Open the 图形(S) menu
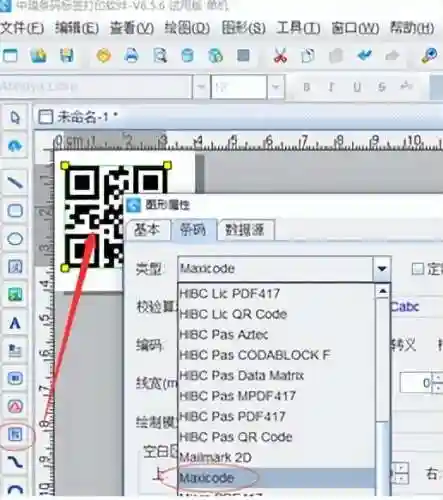Screen dimensions: 443x500 pyautogui.click(x=244, y=28)
